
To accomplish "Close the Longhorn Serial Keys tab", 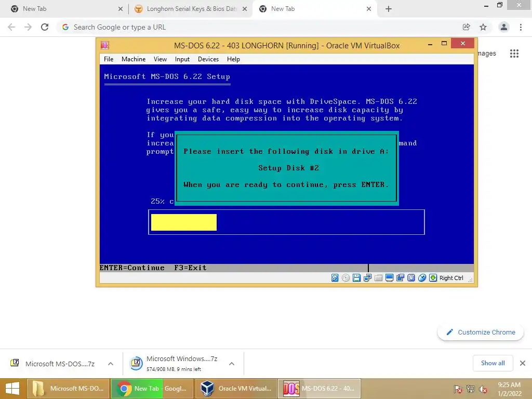I will click(245, 9).
